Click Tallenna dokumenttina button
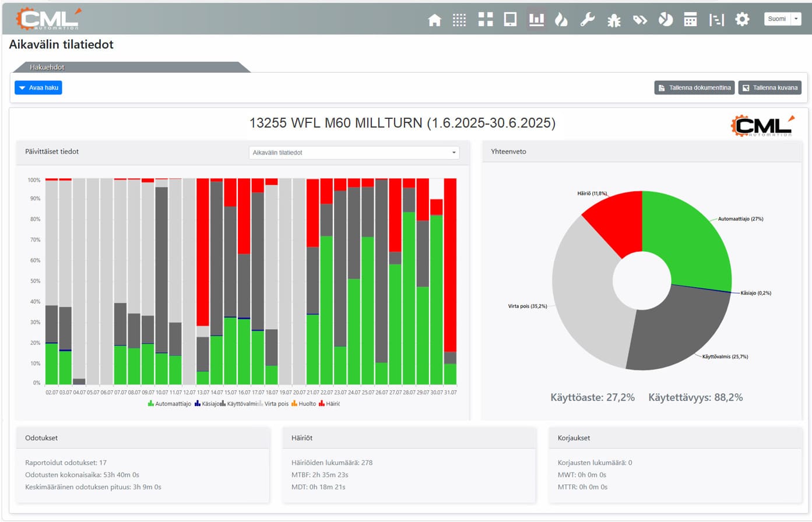Image resolution: width=812 pixels, height=522 pixels. [694, 87]
